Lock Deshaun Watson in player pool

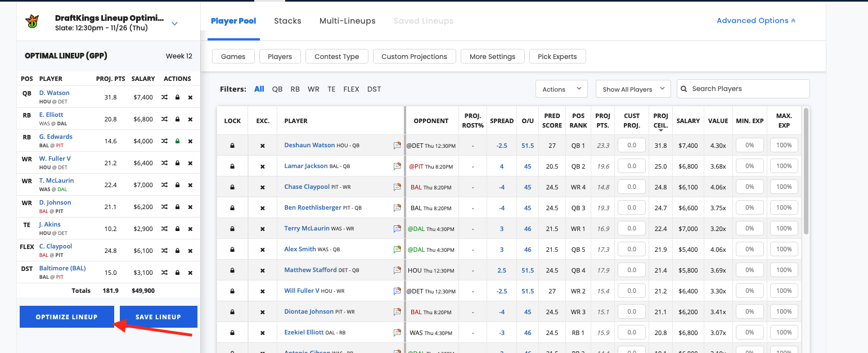[x=232, y=146]
